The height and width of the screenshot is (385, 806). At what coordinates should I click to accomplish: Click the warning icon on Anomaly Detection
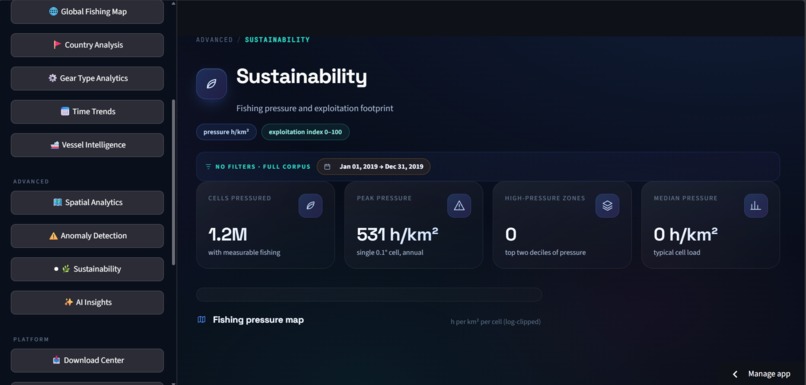click(53, 236)
